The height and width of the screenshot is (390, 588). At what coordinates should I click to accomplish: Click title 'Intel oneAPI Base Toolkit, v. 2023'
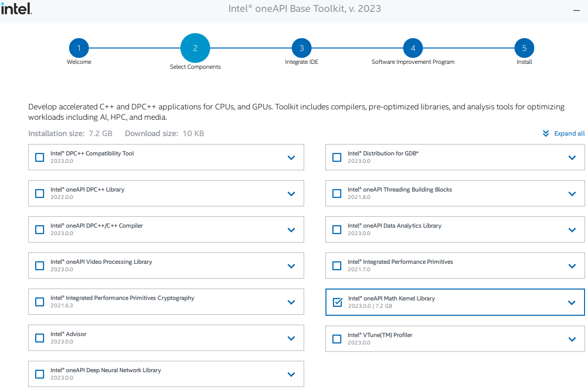[305, 8]
